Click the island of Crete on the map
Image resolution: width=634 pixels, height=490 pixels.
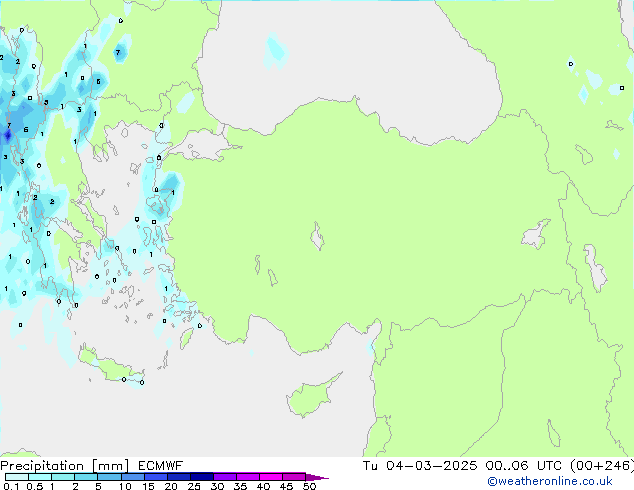pyautogui.click(x=111, y=366)
